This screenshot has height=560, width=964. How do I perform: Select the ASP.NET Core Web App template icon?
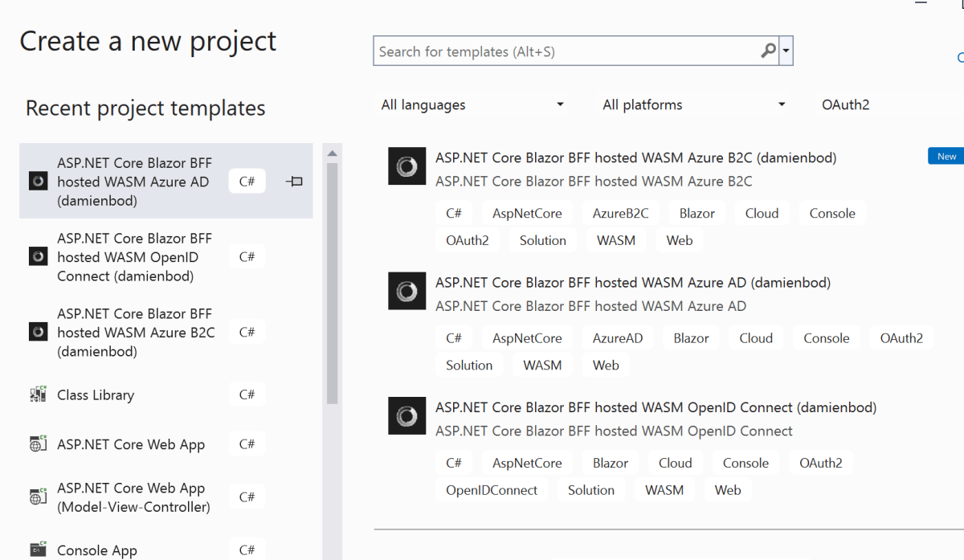pyautogui.click(x=38, y=444)
